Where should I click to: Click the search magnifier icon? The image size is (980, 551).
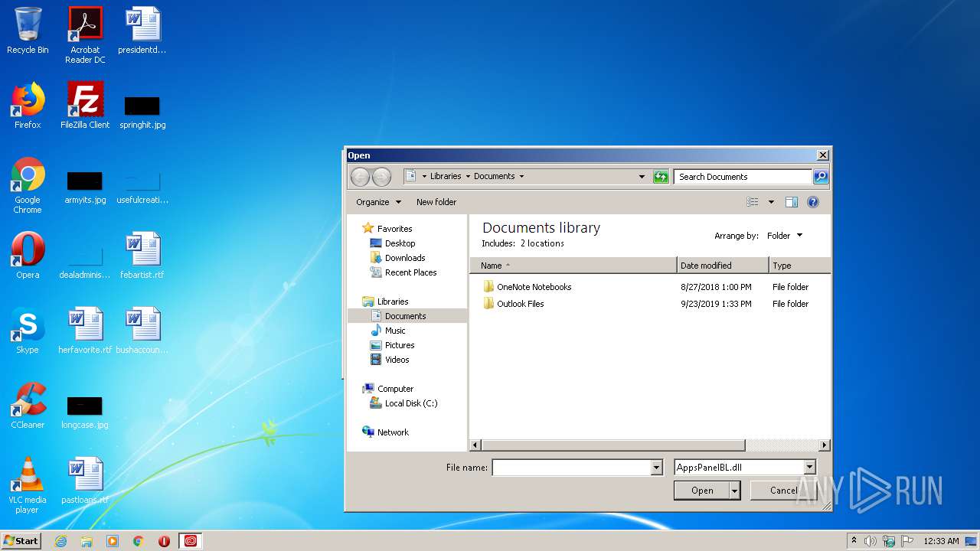click(820, 177)
